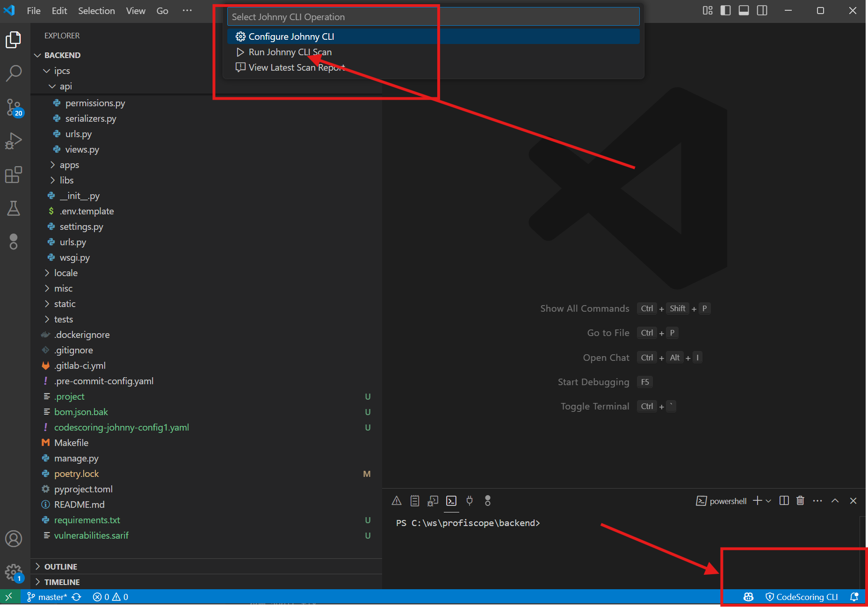Open the Makefile
Image resolution: width=868 pixels, height=607 pixels.
(206, 443)
